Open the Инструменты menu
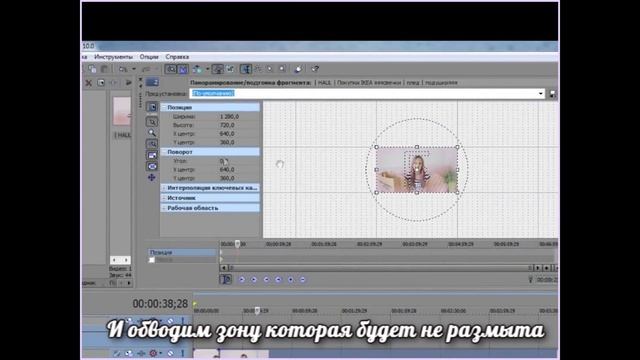 pyautogui.click(x=113, y=57)
